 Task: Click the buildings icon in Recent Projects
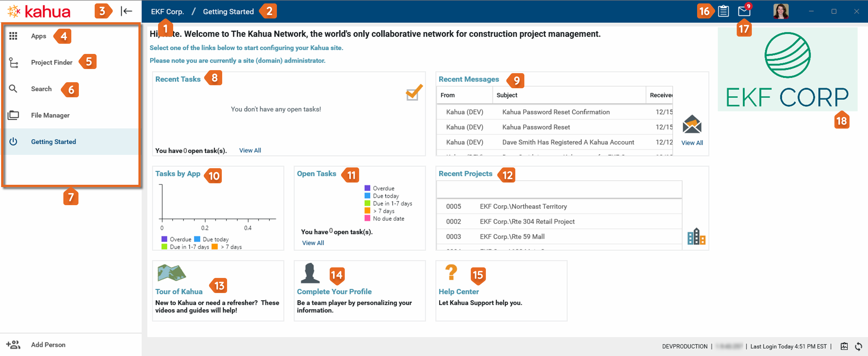tap(696, 237)
